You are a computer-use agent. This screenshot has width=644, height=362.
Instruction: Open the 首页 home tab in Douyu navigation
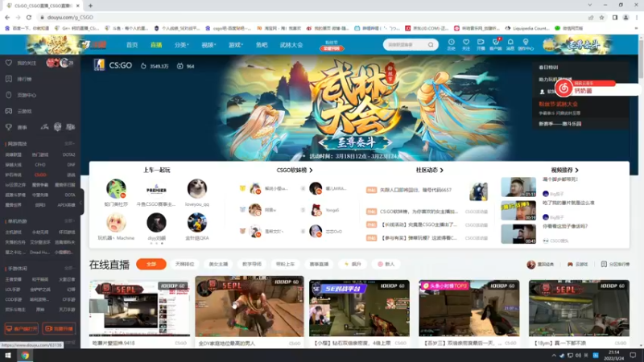click(132, 45)
